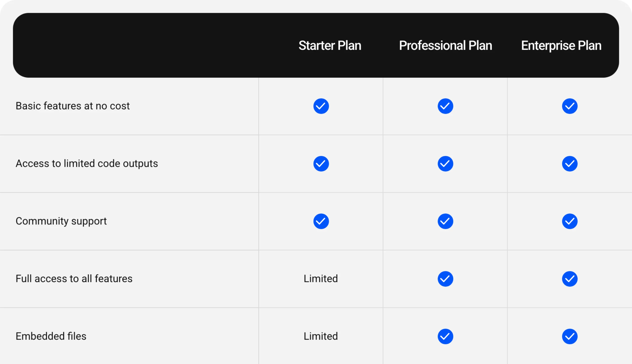The width and height of the screenshot is (632, 364).
Task: Click Starter Plan Community support checkmark
Action: [x=321, y=221]
